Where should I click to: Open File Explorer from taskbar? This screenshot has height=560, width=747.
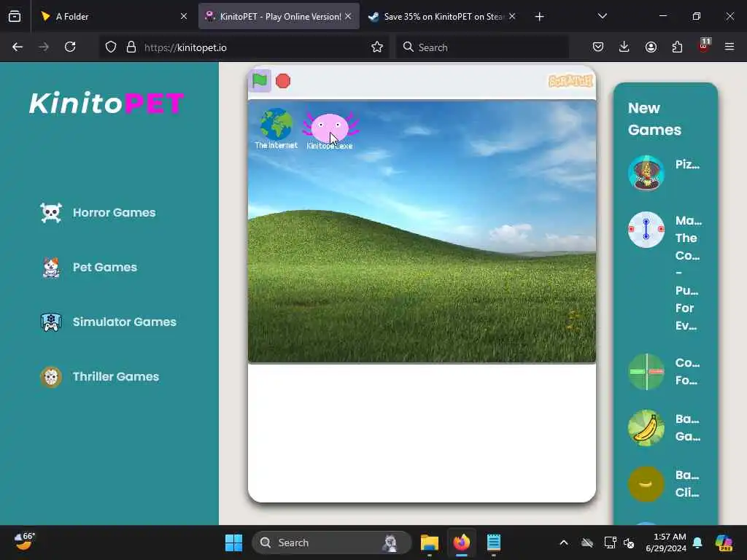tap(429, 542)
